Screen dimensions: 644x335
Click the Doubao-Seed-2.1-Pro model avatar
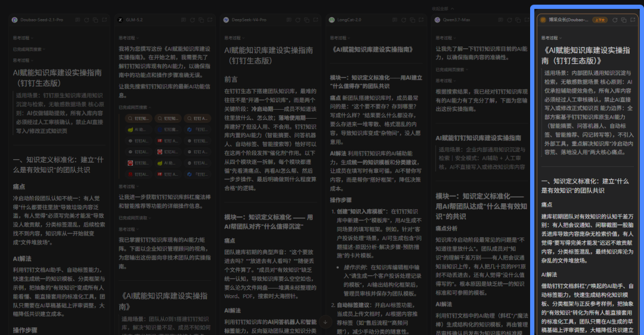(15, 20)
